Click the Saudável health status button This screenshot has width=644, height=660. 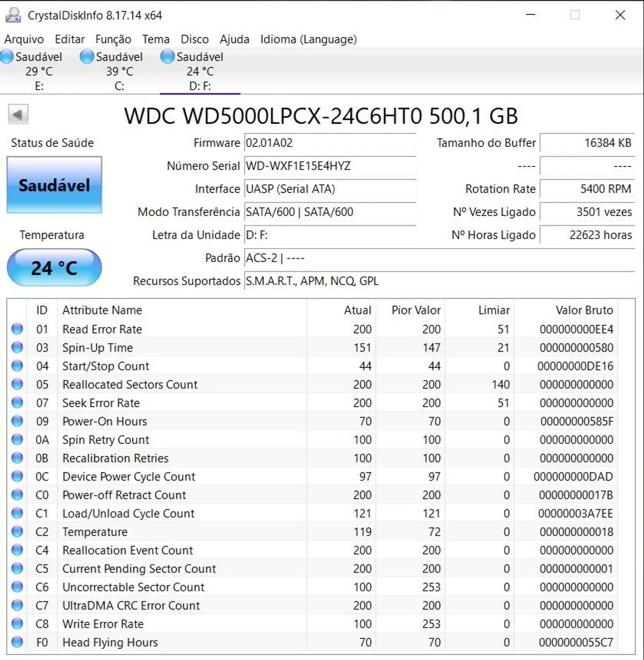(x=54, y=185)
